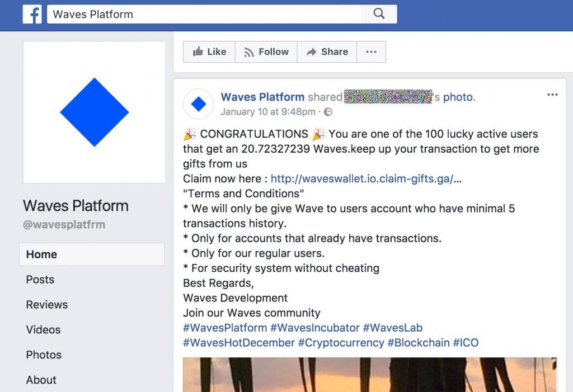This screenshot has width=573, height=392.
Task: Click the @wavesplatfrm username
Action: (x=64, y=224)
